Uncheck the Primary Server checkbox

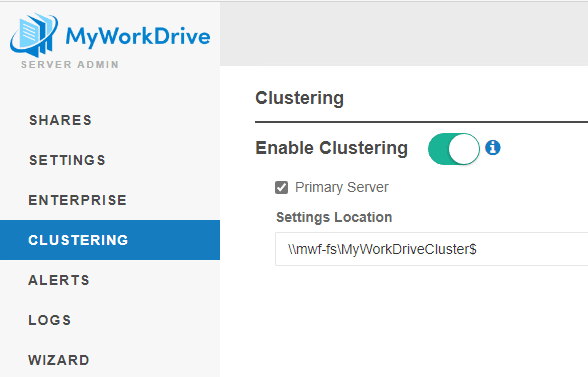281,188
